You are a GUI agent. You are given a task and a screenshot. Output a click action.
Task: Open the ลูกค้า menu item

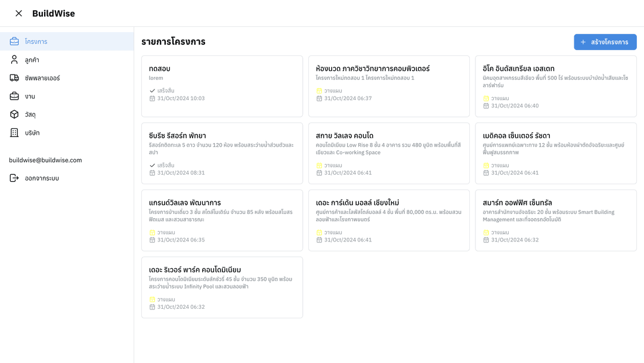[x=67, y=60]
